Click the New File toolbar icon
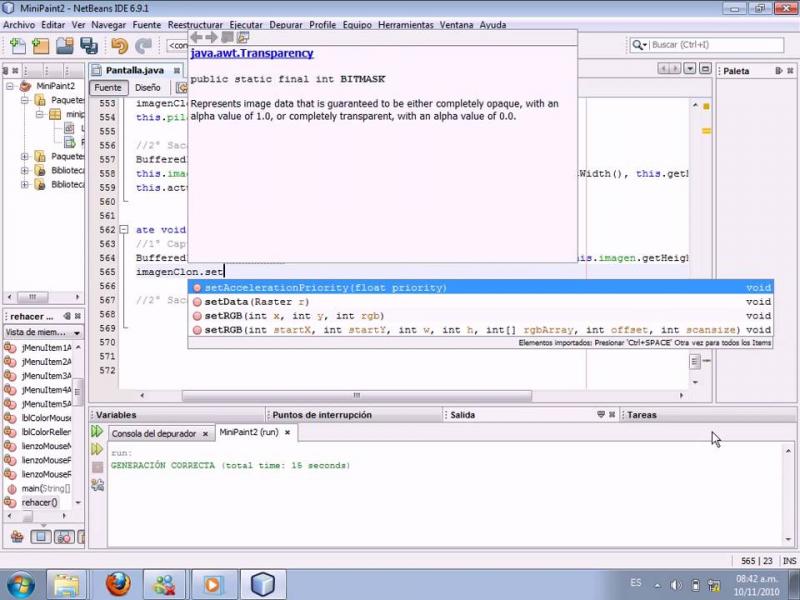This screenshot has height=600, width=800. coord(18,46)
